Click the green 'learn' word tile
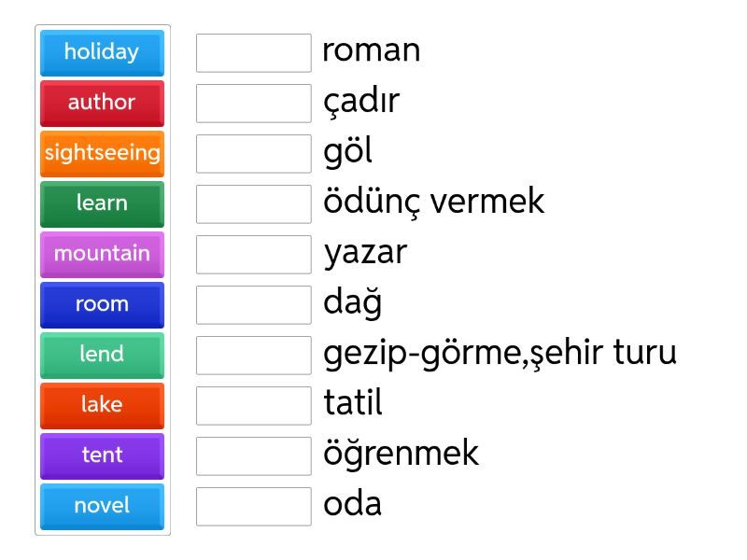Screen dimensions: 747x560 pos(102,203)
